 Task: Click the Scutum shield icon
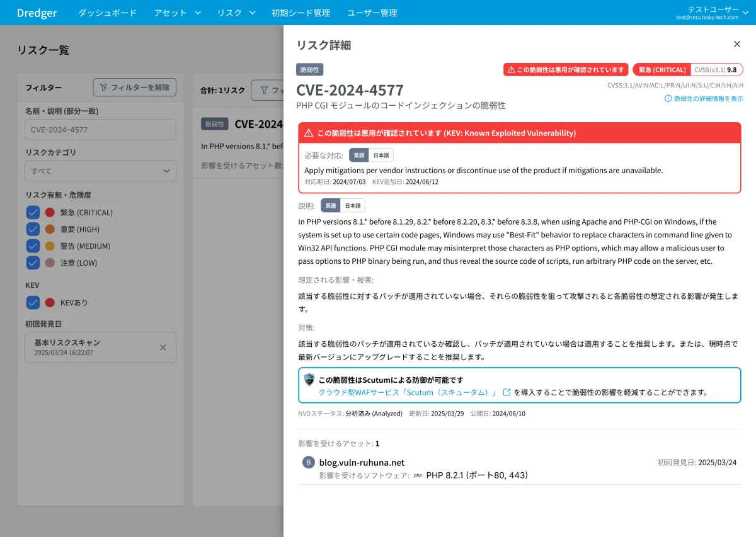tap(309, 380)
